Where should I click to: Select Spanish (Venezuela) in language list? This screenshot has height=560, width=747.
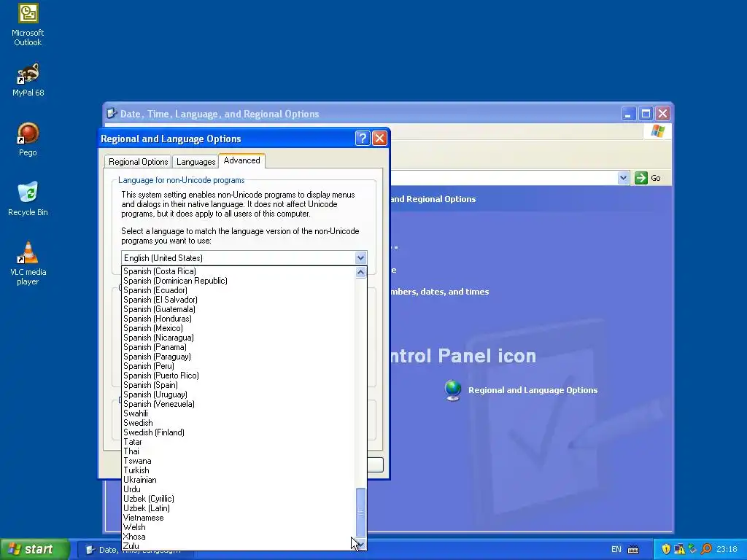coord(239,404)
